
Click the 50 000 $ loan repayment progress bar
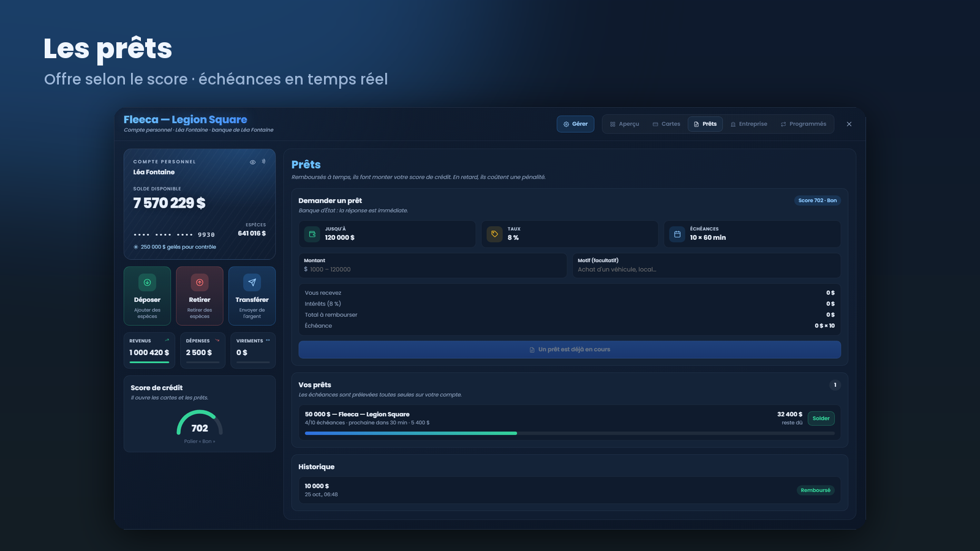(x=570, y=433)
